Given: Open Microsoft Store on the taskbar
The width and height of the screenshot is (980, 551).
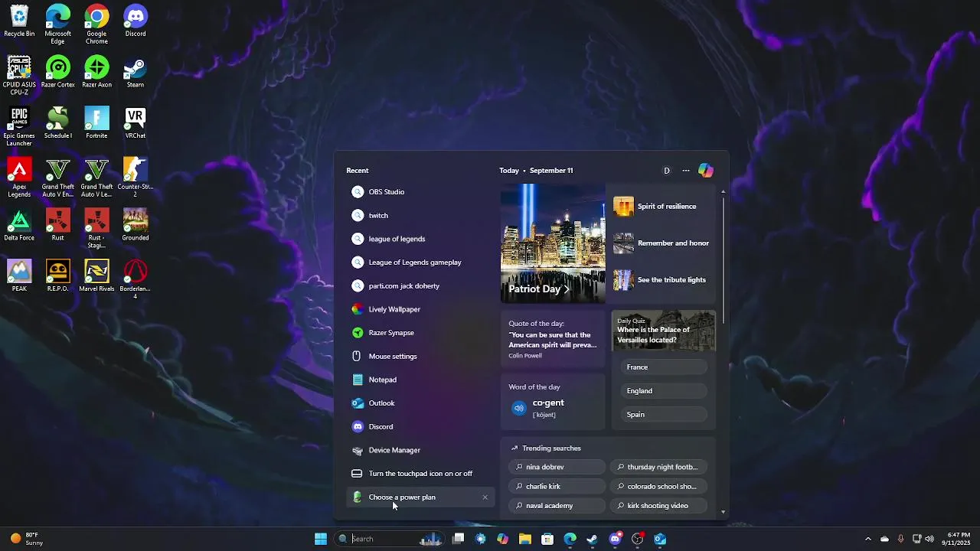Looking at the screenshot, I should click(547, 539).
